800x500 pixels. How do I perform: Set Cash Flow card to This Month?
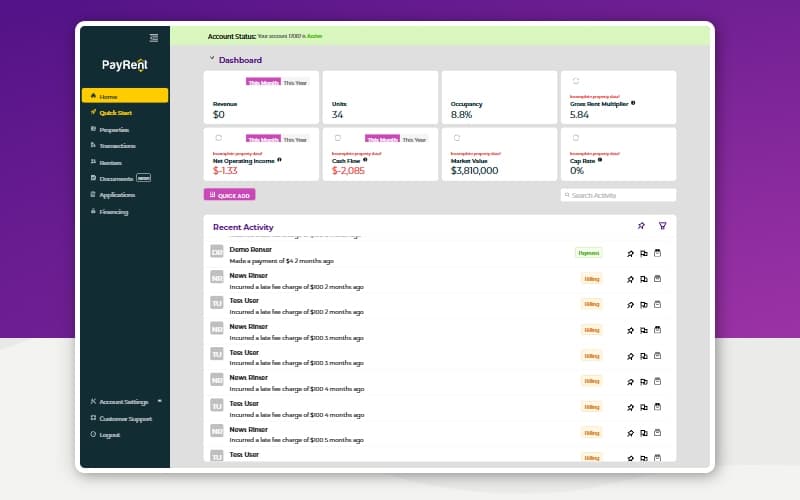tap(382, 139)
